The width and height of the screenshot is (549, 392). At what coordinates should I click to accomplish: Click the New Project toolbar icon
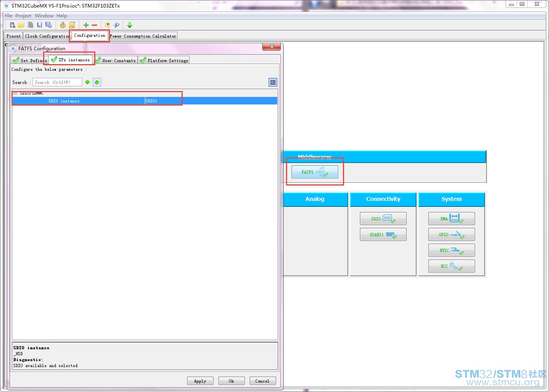(13, 25)
